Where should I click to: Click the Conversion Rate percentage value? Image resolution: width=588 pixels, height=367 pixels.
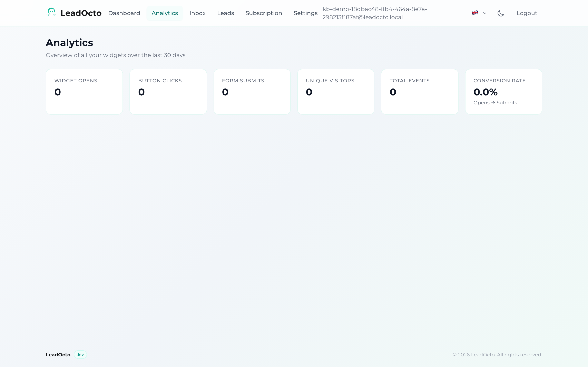pyautogui.click(x=486, y=92)
